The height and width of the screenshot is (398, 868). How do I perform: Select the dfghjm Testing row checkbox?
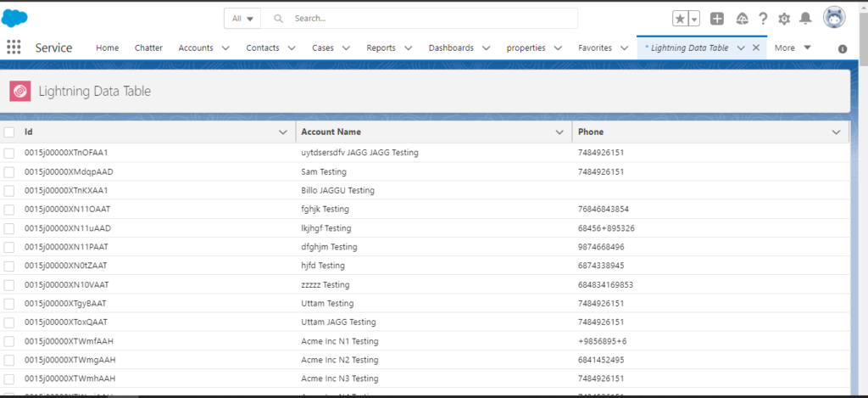pyautogui.click(x=8, y=247)
